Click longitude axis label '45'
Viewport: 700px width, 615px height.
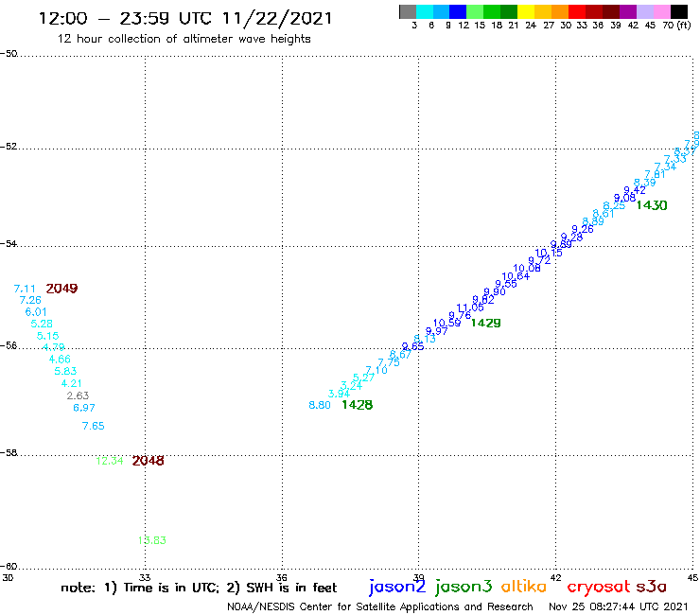[692, 577]
